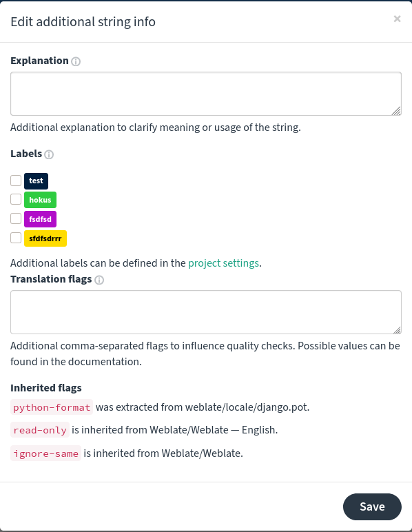412x532 pixels.
Task: Open the project settings link
Action: click(x=223, y=263)
